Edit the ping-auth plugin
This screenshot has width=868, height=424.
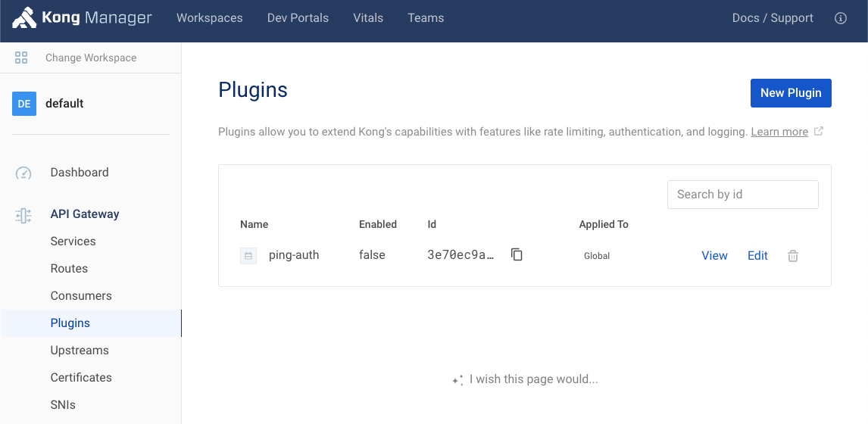click(x=757, y=256)
